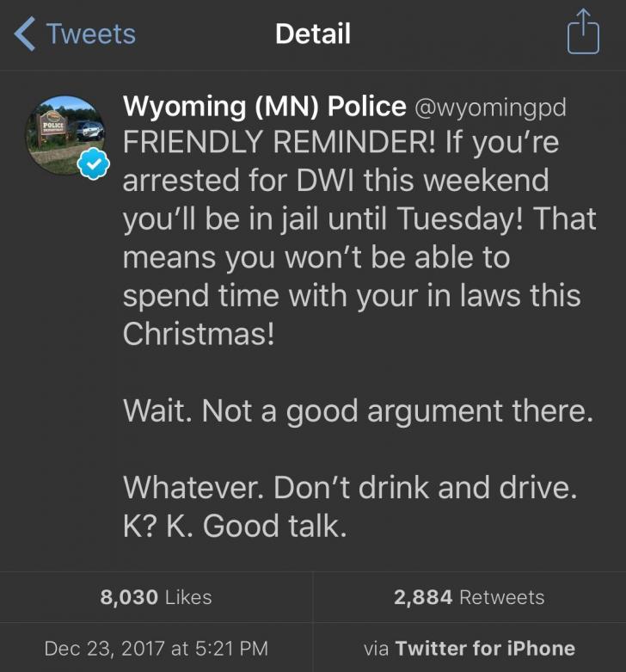This screenshot has width=626, height=672.
Task: Go back via the Tweets label
Action: pyautogui.click(x=90, y=34)
